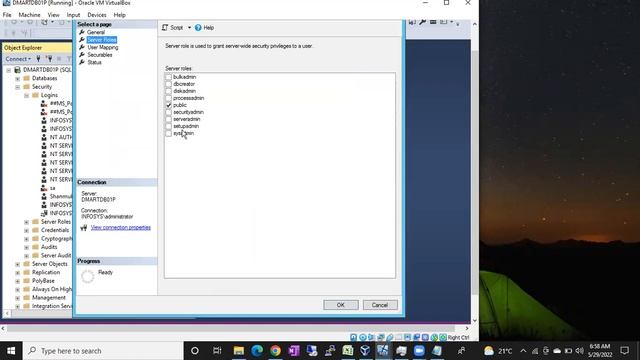Click the Help button in dialog
Viewport: 640px width, 360px height.
[204, 28]
